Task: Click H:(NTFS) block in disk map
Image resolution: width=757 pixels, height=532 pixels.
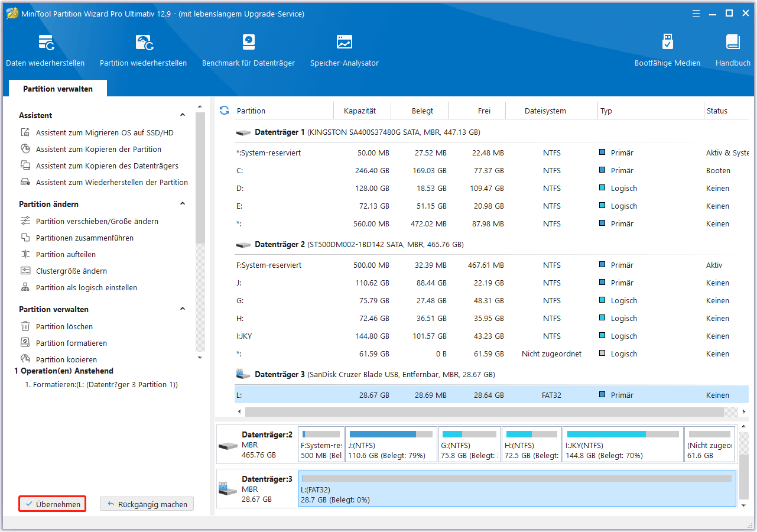Action: coord(532,445)
